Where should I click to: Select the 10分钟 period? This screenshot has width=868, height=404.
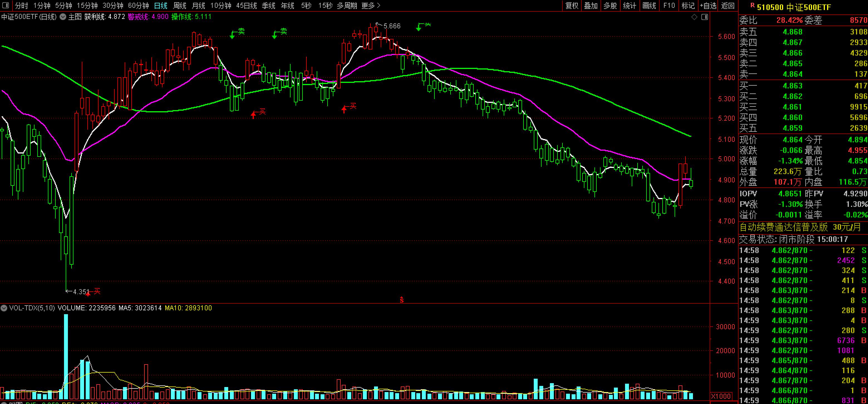pyautogui.click(x=221, y=5)
